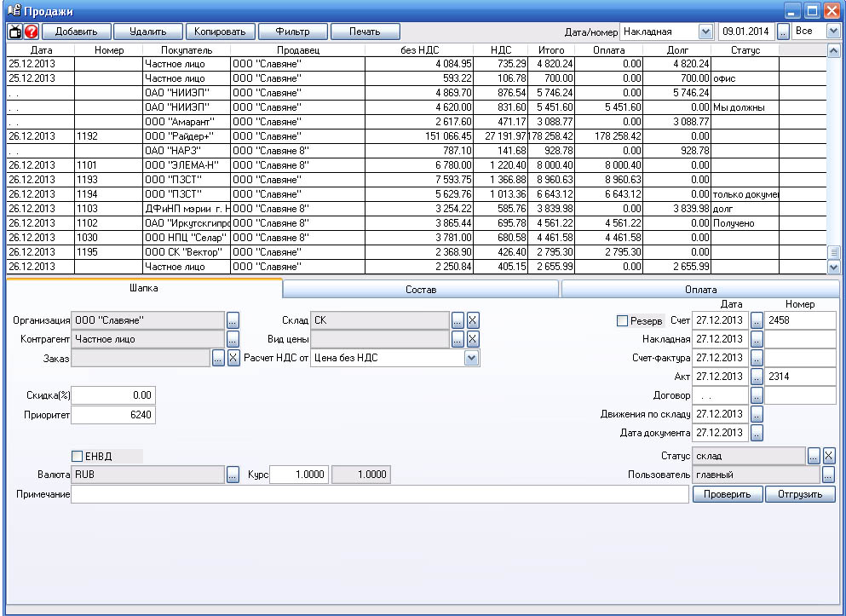The height and width of the screenshot is (616, 846).
Task: Clear the Заказ field with X button
Action: 233,358
